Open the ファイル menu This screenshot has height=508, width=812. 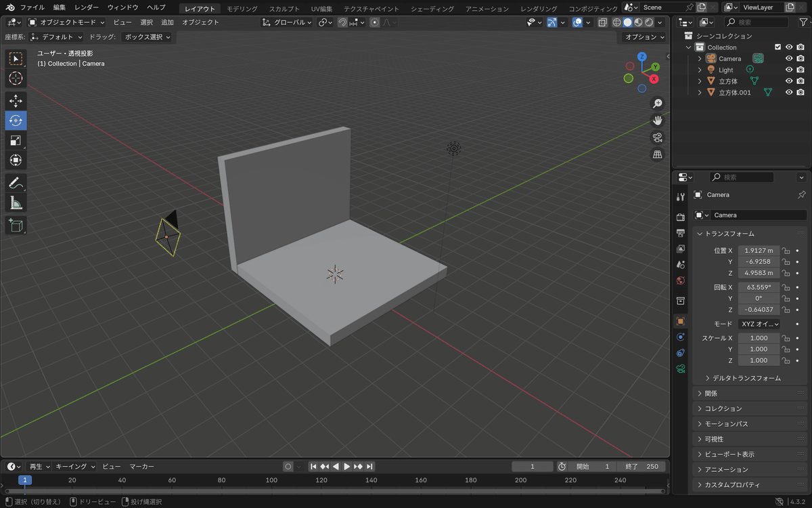coord(32,7)
